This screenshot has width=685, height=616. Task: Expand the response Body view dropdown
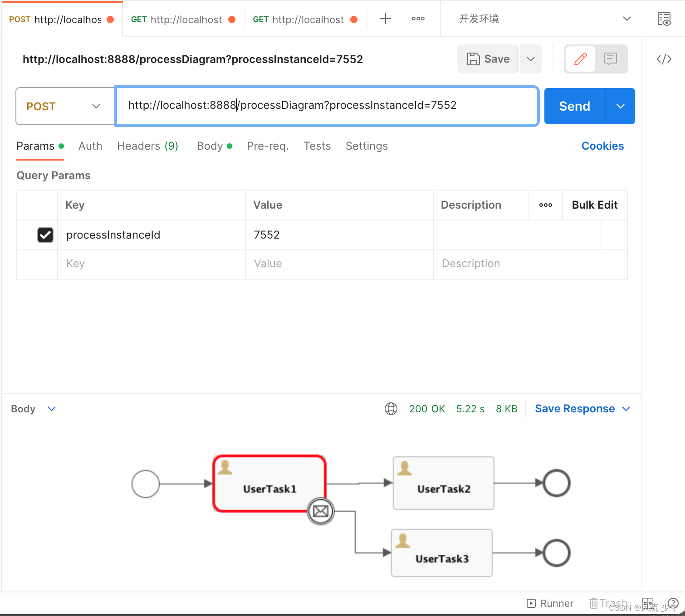click(52, 409)
